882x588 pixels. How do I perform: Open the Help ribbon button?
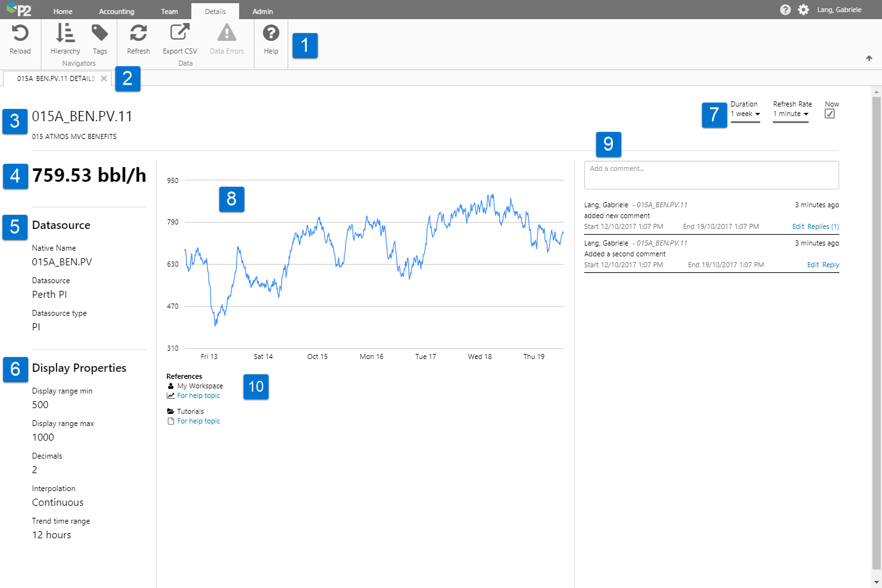pyautogui.click(x=271, y=34)
